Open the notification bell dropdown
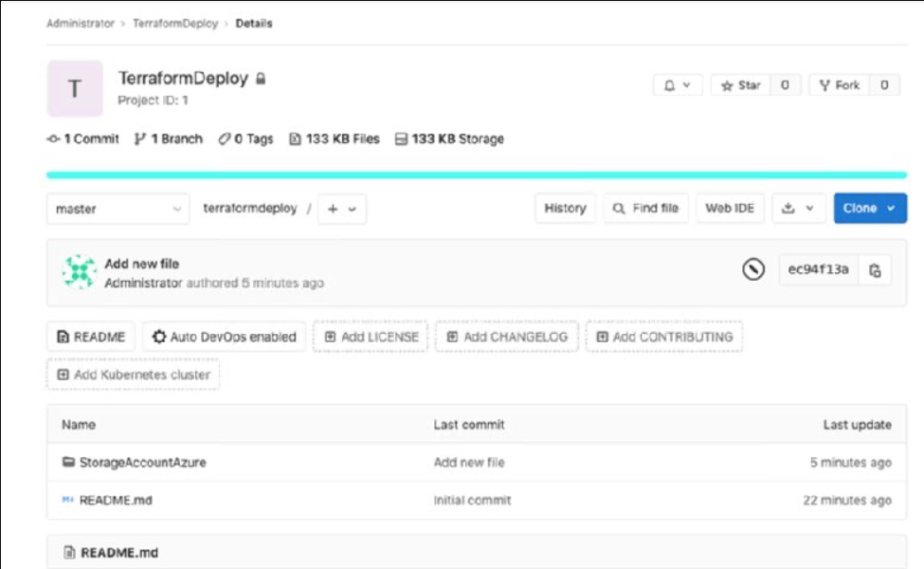The width and height of the screenshot is (924, 569). click(677, 85)
